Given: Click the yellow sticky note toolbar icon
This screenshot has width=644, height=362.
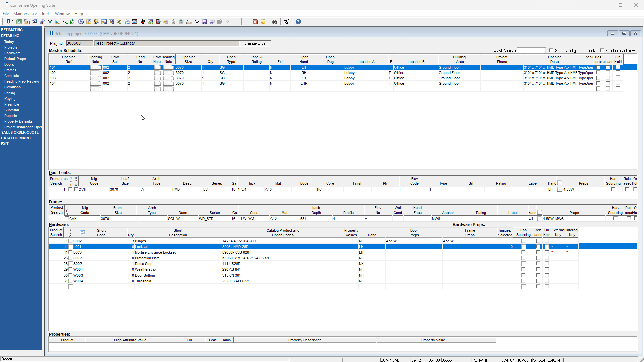Looking at the screenshot, I should click(x=263, y=22).
